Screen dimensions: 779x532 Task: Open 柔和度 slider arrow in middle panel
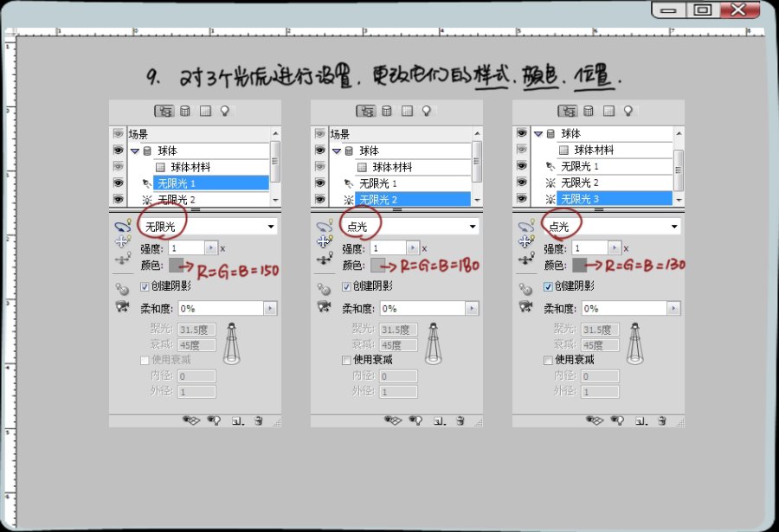click(472, 309)
